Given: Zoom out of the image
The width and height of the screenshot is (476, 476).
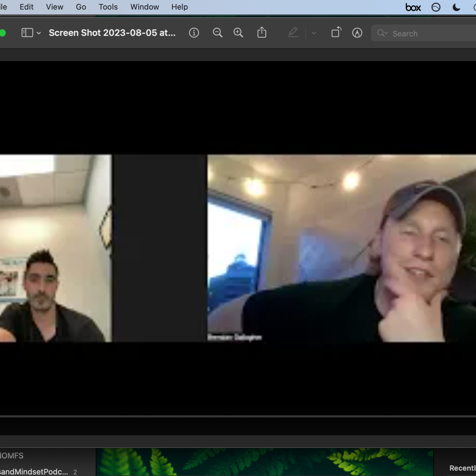Looking at the screenshot, I should tap(217, 33).
